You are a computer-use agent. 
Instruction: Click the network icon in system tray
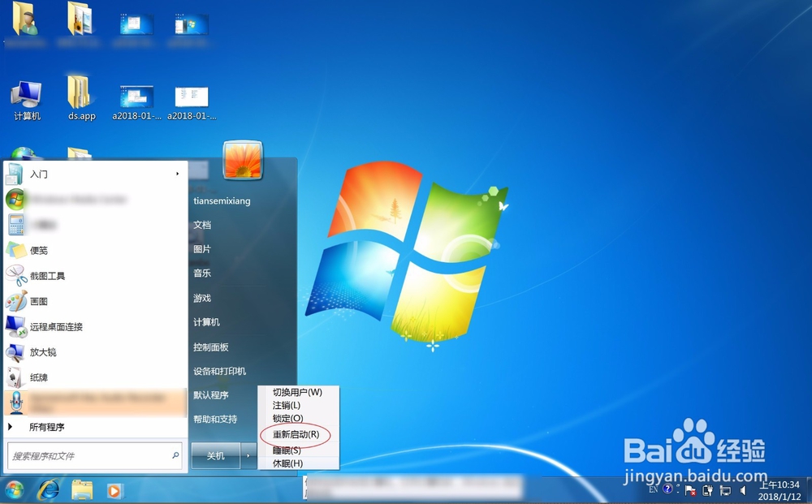725,490
